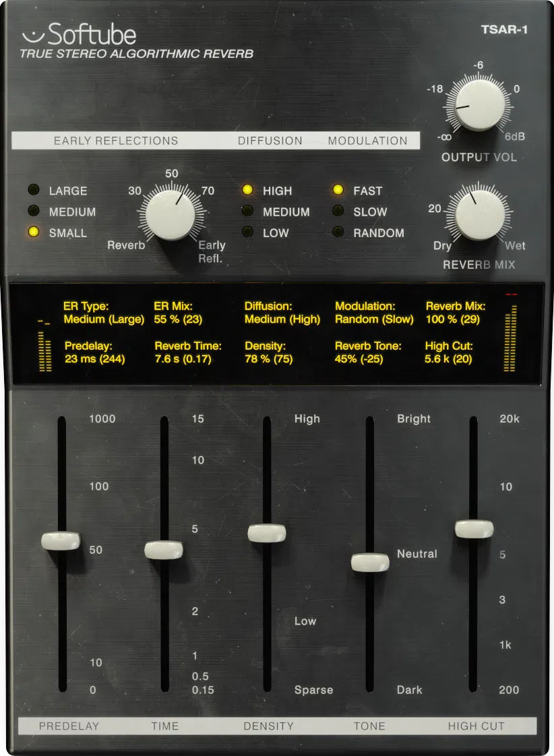Set diffusion to LOW
The width and height of the screenshot is (554, 756).
(x=248, y=232)
